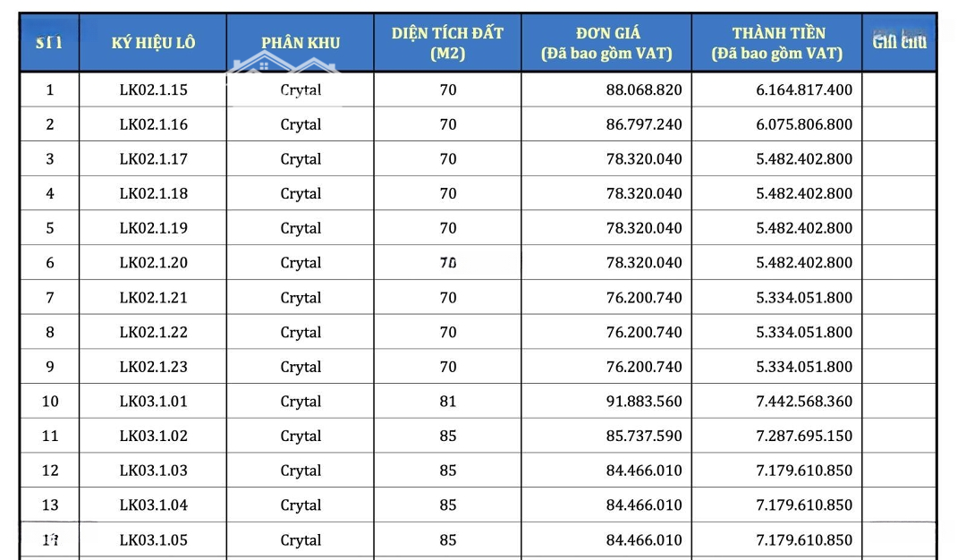Select cell with lot code LK02.1.15
This screenshot has width=966, height=560.
153,89
